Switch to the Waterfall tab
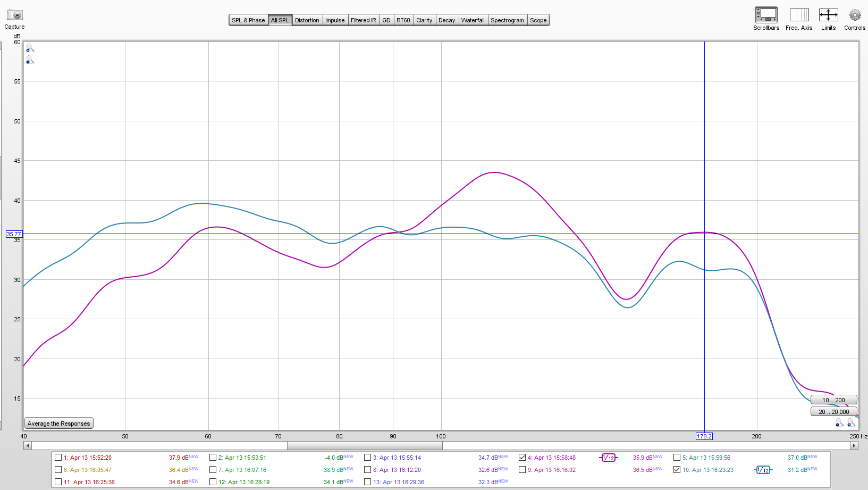This screenshot has width=868, height=490. pyautogui.click(x=473, y=20)
